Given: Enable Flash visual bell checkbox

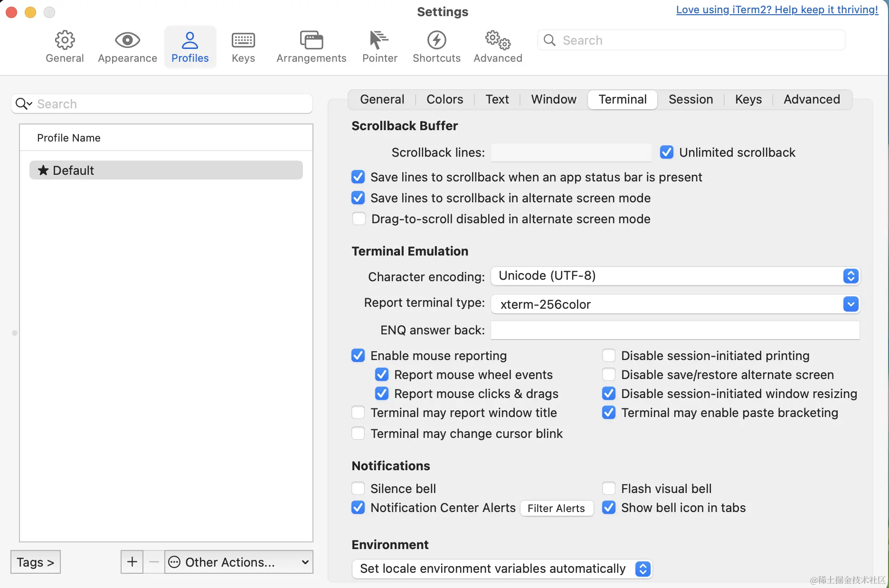Looking at the screenshot, I should (x=609, y=488).
